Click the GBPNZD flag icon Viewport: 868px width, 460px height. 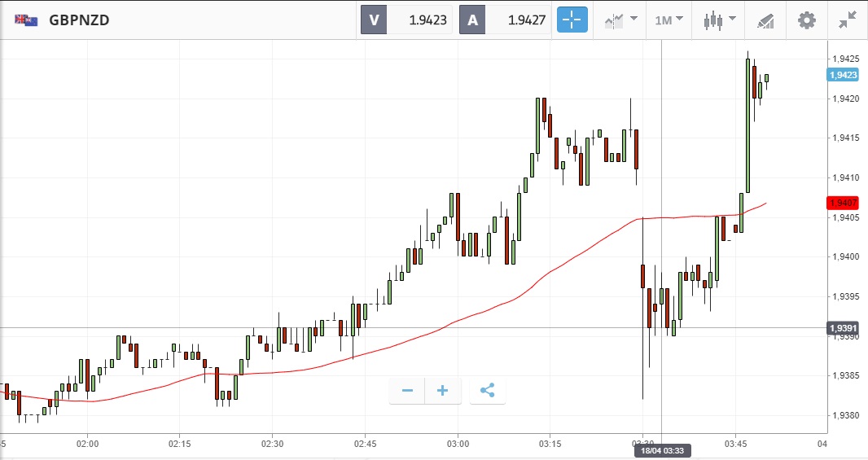[24, 20]
